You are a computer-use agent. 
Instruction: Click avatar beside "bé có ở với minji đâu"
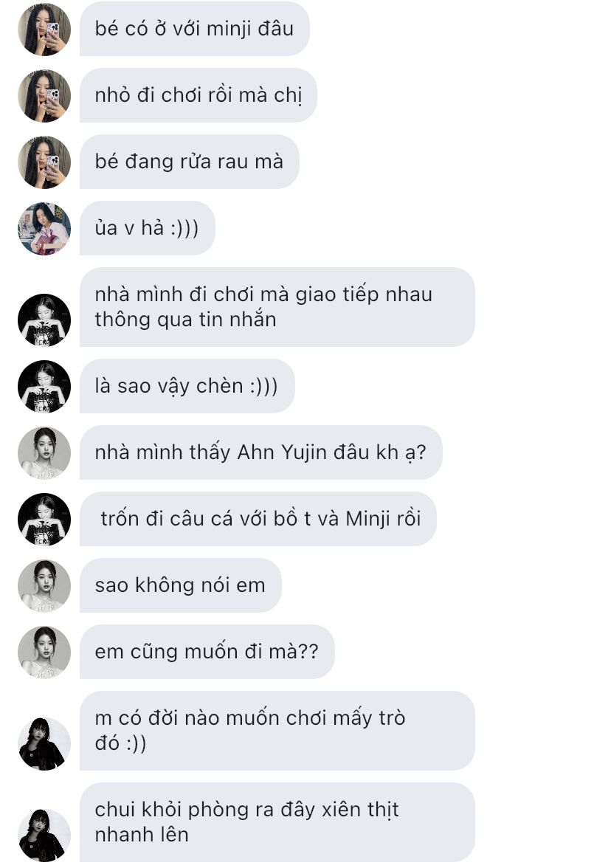click(44, 30)
